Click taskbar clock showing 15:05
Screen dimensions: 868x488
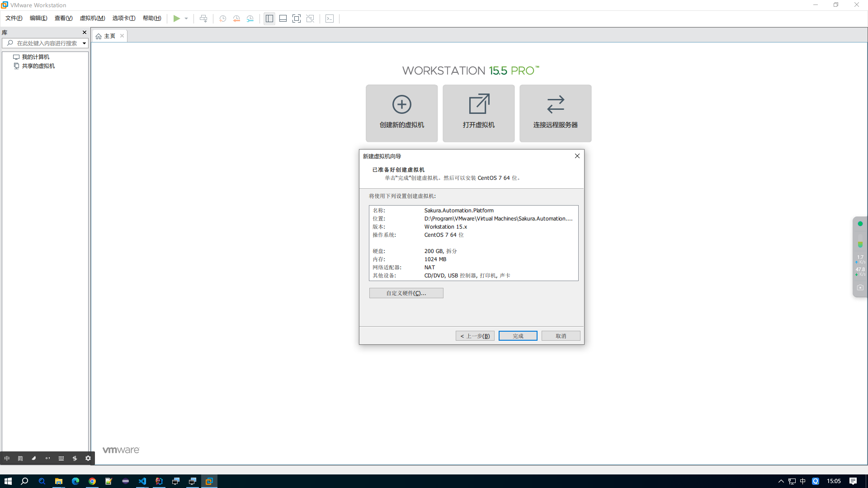(834, 481)
